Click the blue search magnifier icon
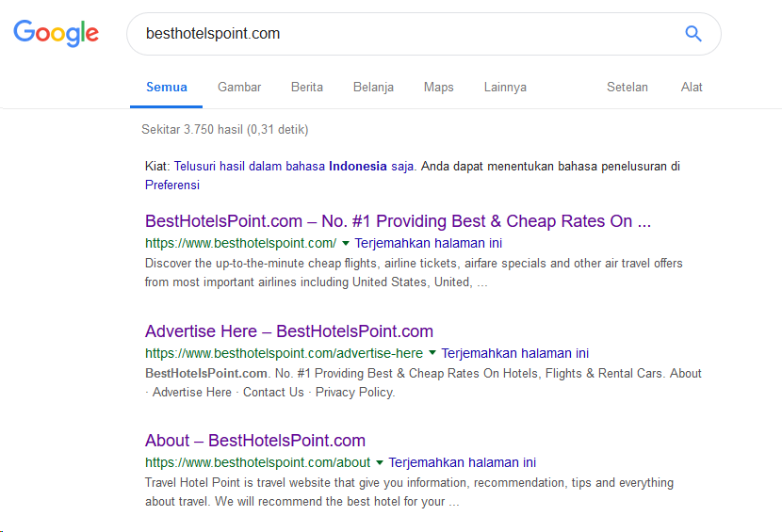This screenshot has width=782, height=532. point(693,33)
